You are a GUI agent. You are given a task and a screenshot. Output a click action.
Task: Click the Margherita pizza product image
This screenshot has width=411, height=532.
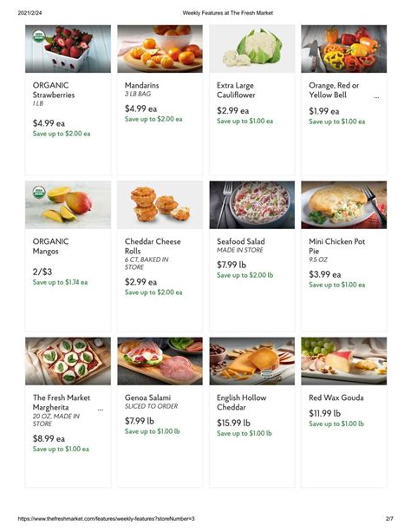pos(68,361)
